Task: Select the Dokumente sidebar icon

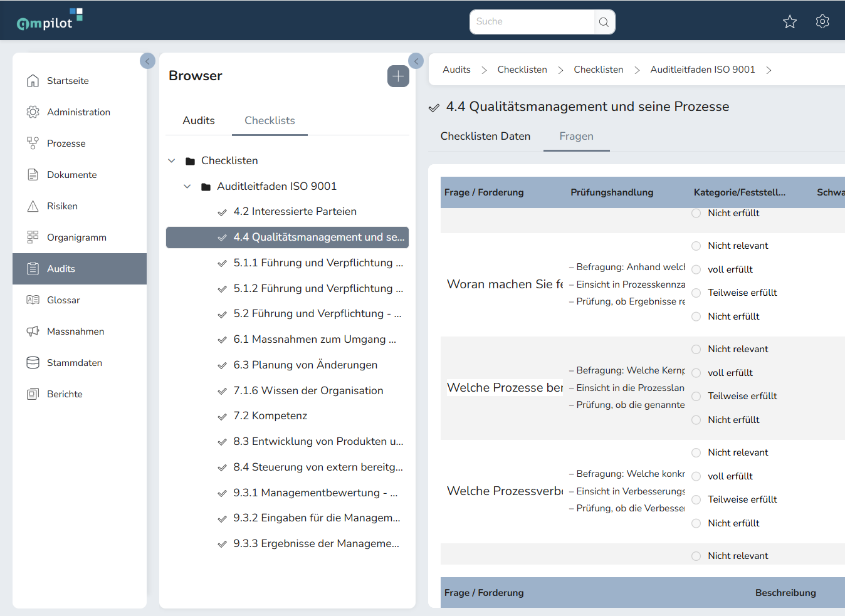Action: pos(33,174)
